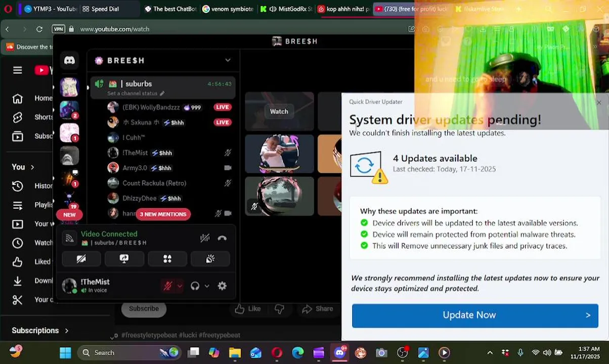Select user ! Cuhh in voice list
The height and width of the screenshot is (364, 609).
[134, 138]
